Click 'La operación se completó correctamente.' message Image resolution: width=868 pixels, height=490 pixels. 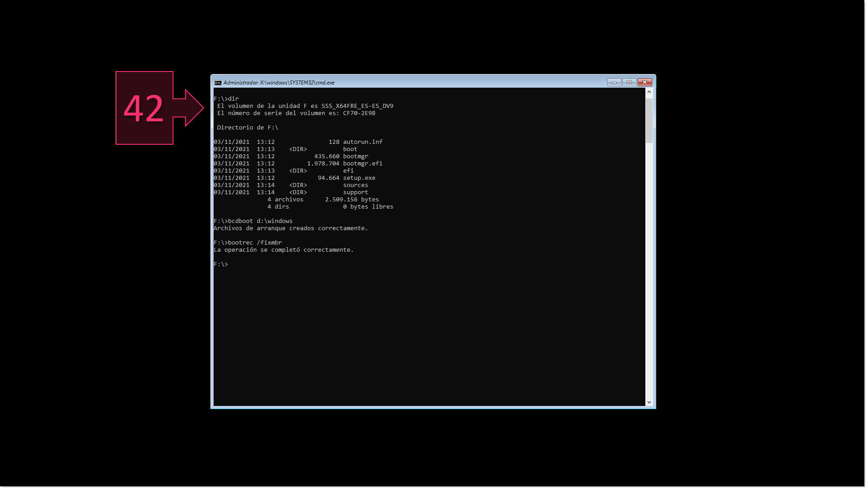(x=283, y=250)
